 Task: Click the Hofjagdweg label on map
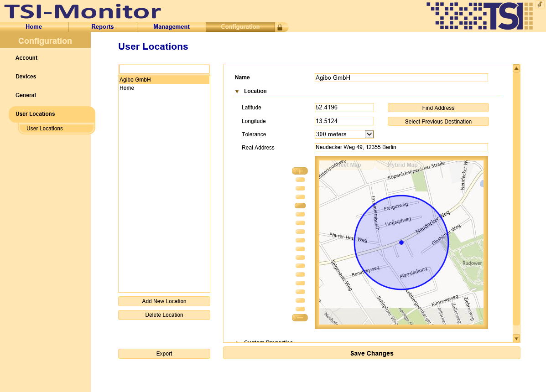(x=398, y=222)
